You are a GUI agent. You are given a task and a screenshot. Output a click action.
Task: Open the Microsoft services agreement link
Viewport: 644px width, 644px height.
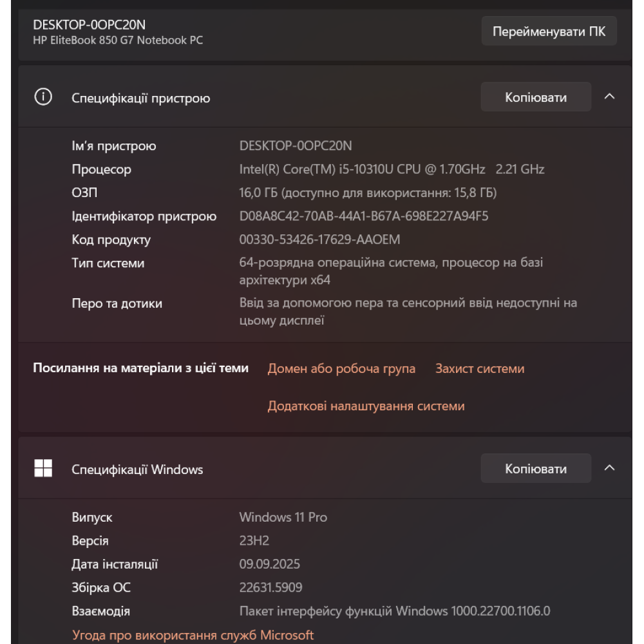pyautogui.click(x=193, y=635)
